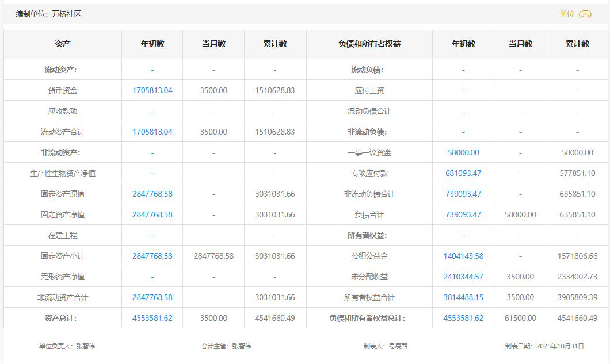Click 非流动负债合计 年初数 amount link
Screen dimensions: 610x364
(x=463, y=194)
